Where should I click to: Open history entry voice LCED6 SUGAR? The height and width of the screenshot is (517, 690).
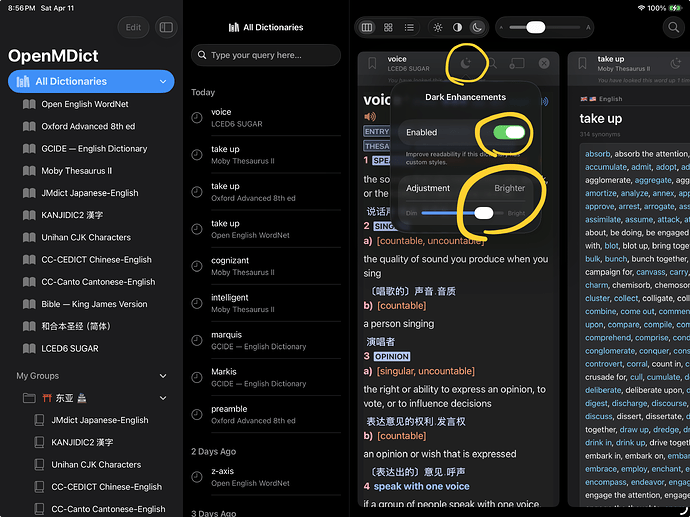[x=266, y=117]
